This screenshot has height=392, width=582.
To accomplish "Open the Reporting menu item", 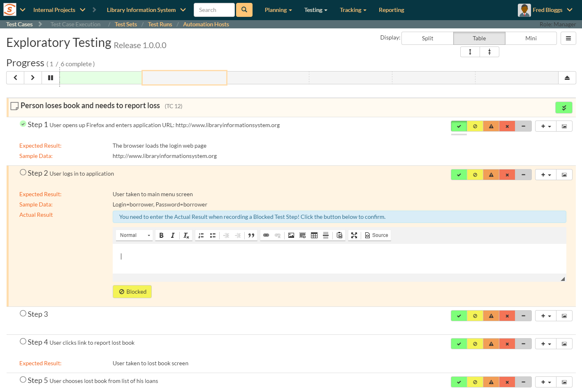I will coord(391,10).
